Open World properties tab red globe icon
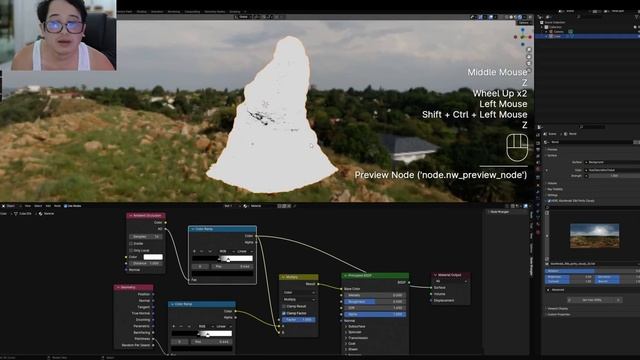The width and height of the screenshot is (640, 360). [538, 169]
